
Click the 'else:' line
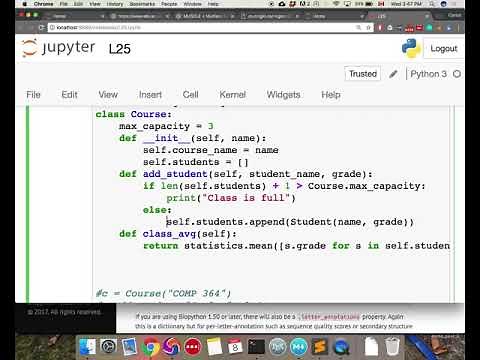(157, 210)
